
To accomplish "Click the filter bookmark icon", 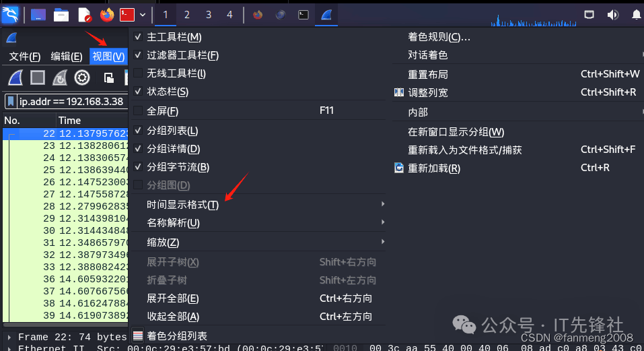I will 11,101.
